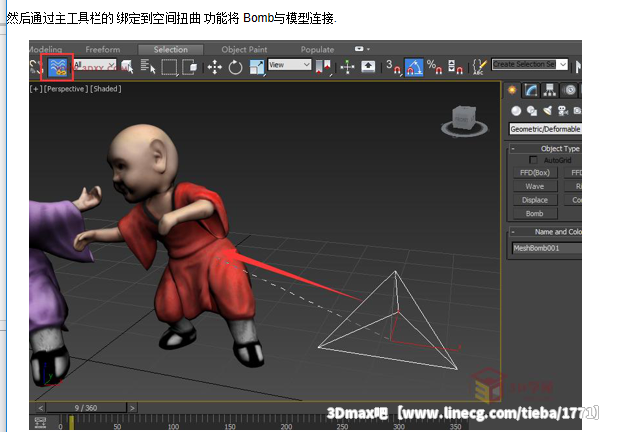Activate the Select and Move tool
Image resolution: width=639 pixels, height=432 pixels.
214,67
